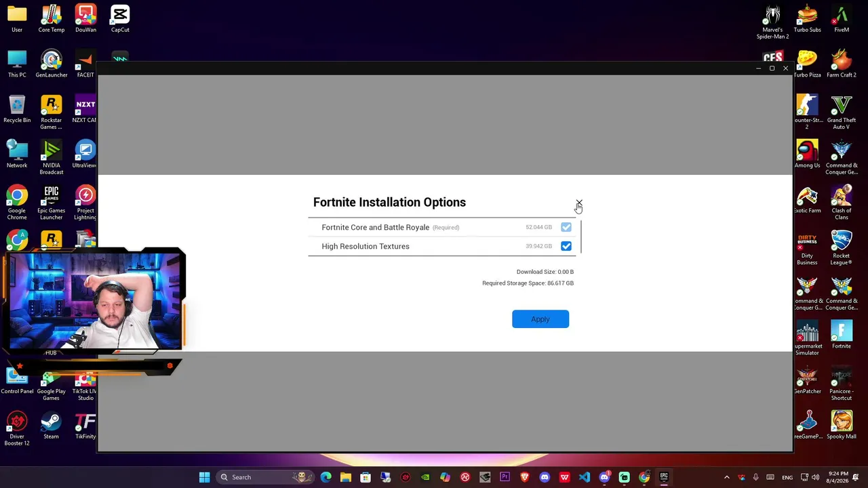Open the User folder on the desktop
The image size is (868, 488).
(x=17, y=19)
